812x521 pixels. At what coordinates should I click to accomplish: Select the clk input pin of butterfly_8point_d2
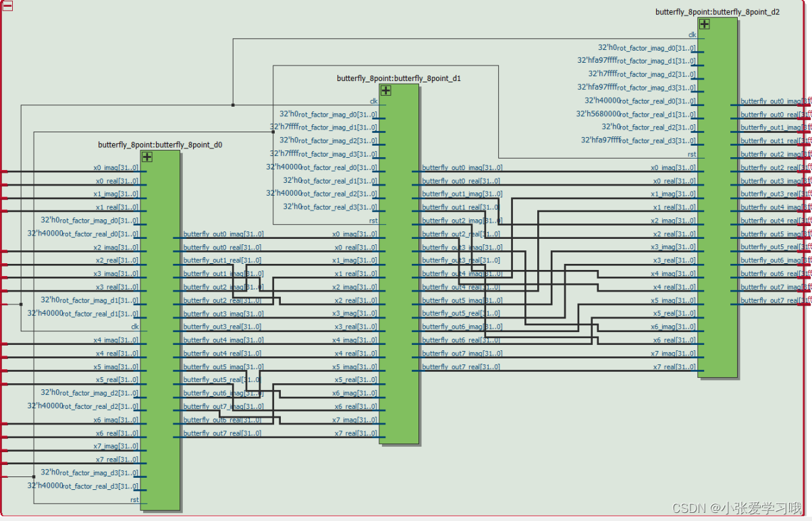pos(692,34)
